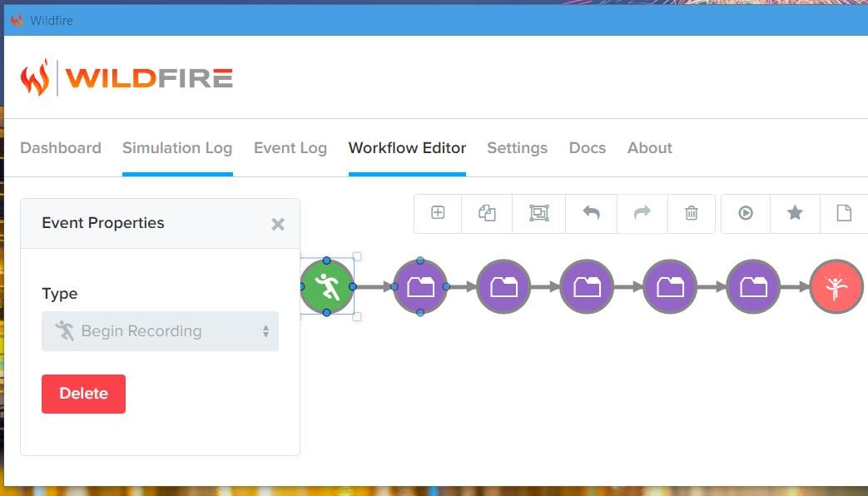Redo the last workflow change
868x496 pixels.
[641, 213]
